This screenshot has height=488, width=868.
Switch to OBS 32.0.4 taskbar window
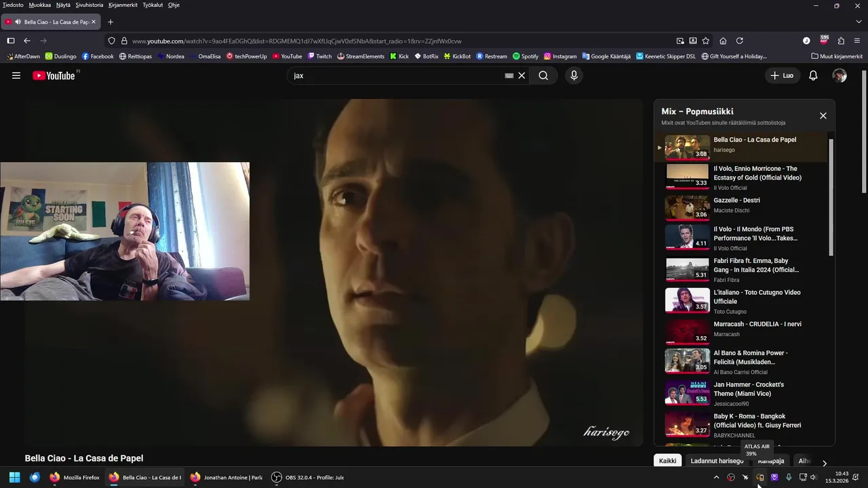[308, 477]
